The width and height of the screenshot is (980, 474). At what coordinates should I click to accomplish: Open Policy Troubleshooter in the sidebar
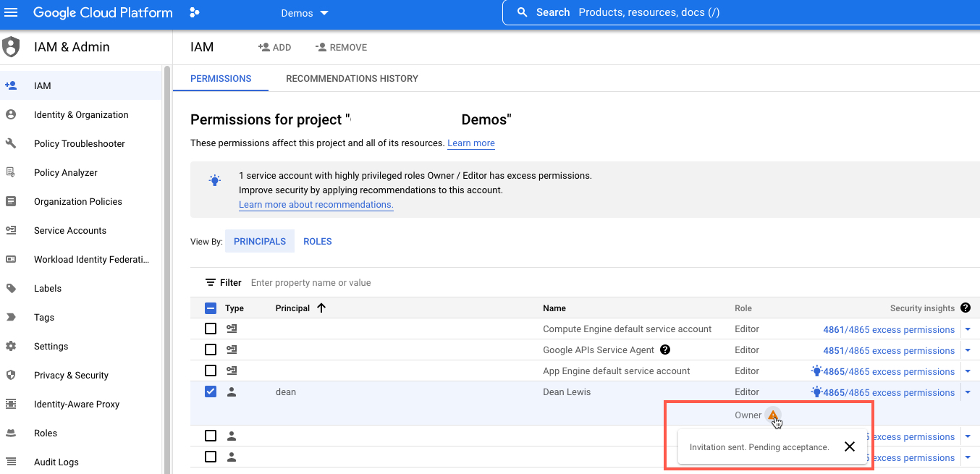(x=81, y=143)
